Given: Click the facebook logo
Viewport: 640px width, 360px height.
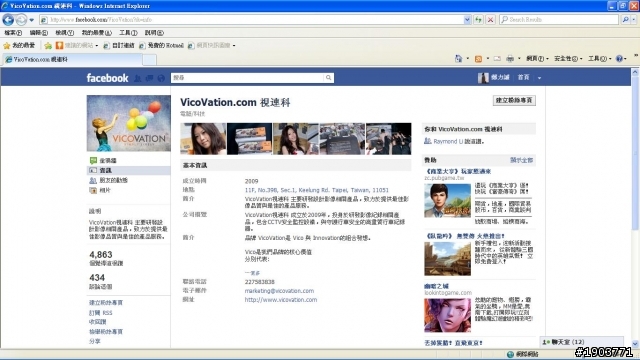Looking at the screenshot, I should (x=107, y=78).
